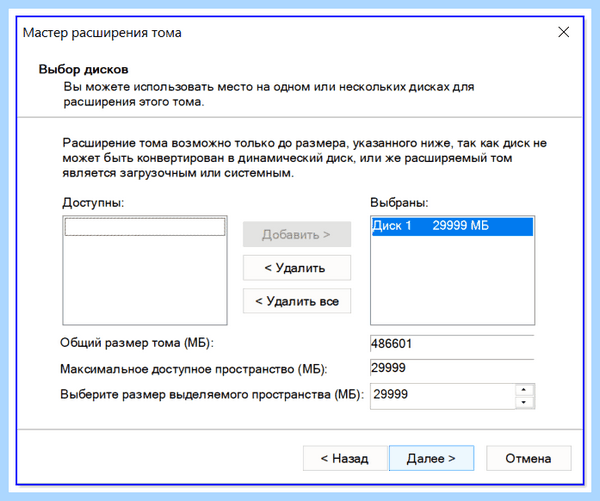Image resolution: width=600 pixels, height=501 pixels.
Task: Close the Мастер расширения тома window
Action: coord(563,32)
